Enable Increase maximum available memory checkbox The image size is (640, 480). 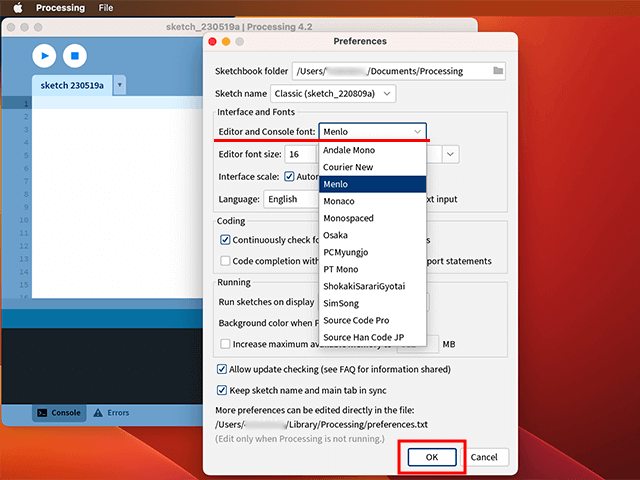[x=225, y=344]
